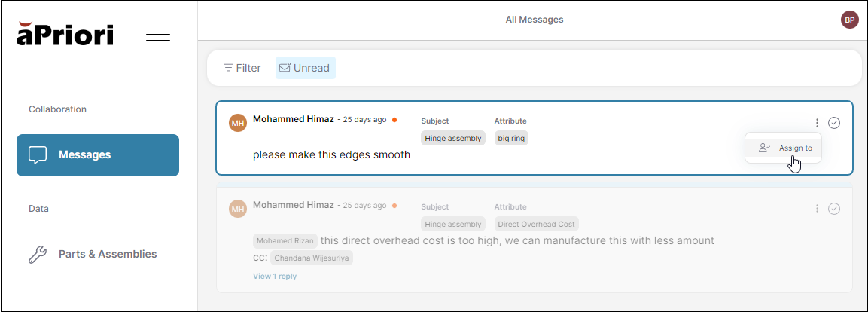Click the Parts & Assemblies wrench icon

pyautogui.click(x=38, y=255)
